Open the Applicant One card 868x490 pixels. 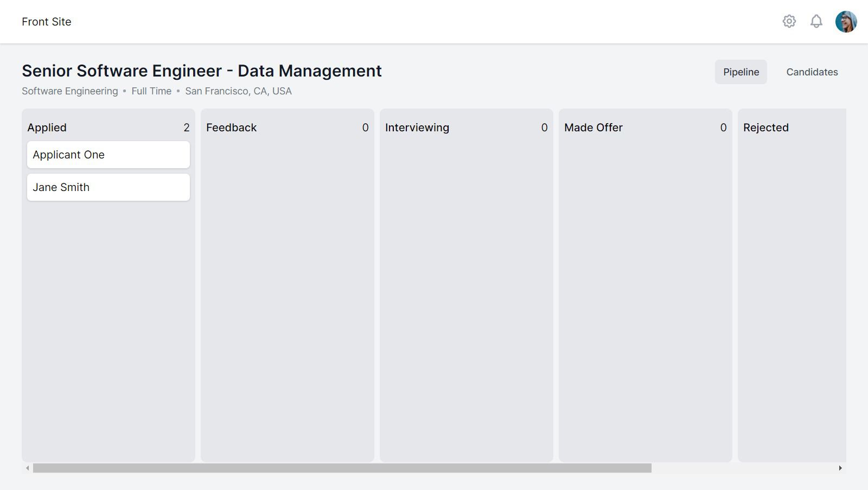(x=108, y=155)
